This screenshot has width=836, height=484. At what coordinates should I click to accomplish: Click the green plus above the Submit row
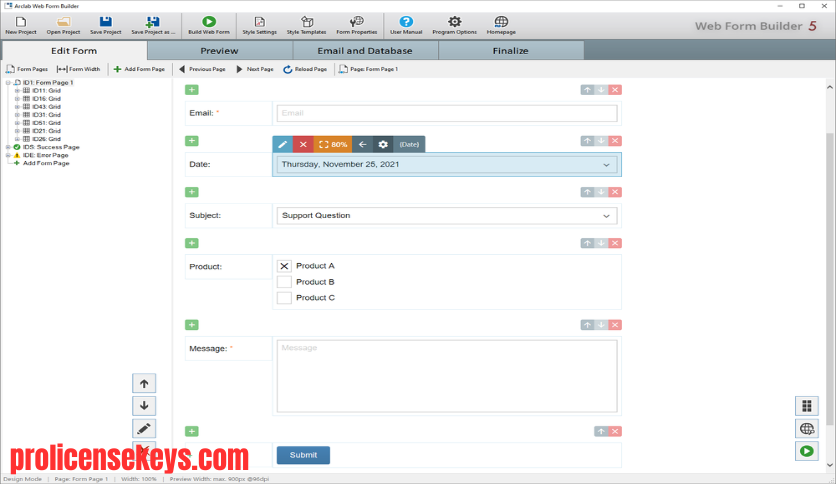192,431
